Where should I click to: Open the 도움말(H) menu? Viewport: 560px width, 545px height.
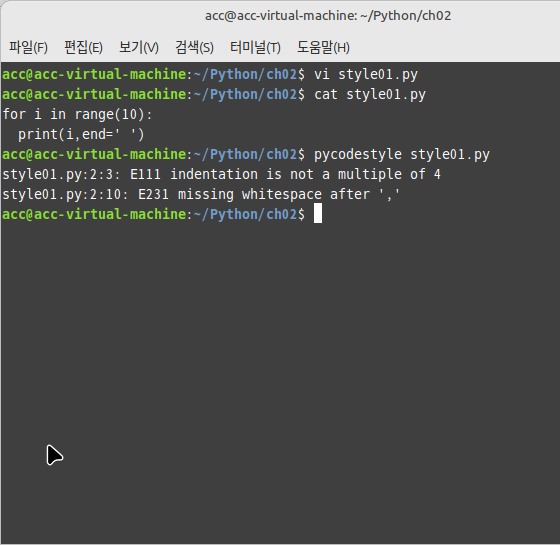pyautogui.click(x=323, y=47)
